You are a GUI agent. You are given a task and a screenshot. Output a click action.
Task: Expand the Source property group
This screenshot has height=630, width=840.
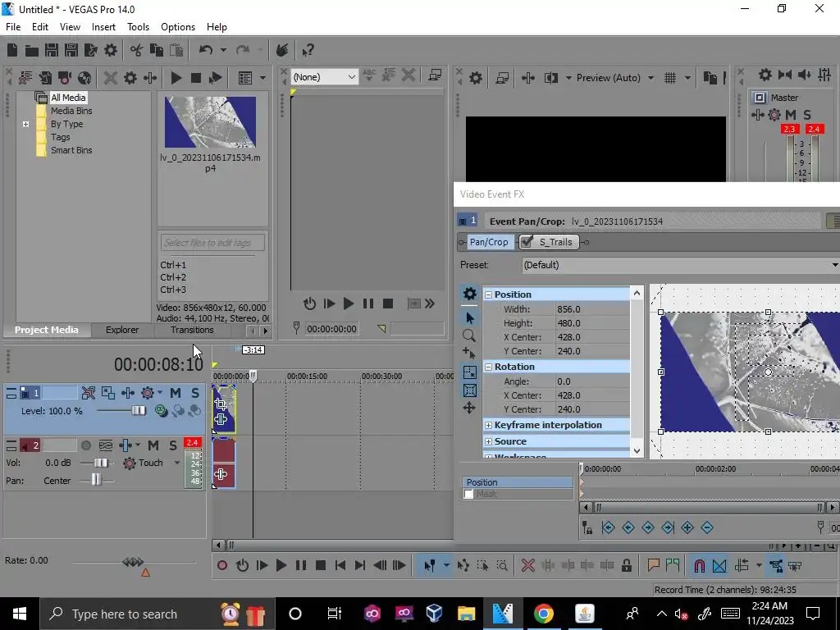[x=488, y=441]
